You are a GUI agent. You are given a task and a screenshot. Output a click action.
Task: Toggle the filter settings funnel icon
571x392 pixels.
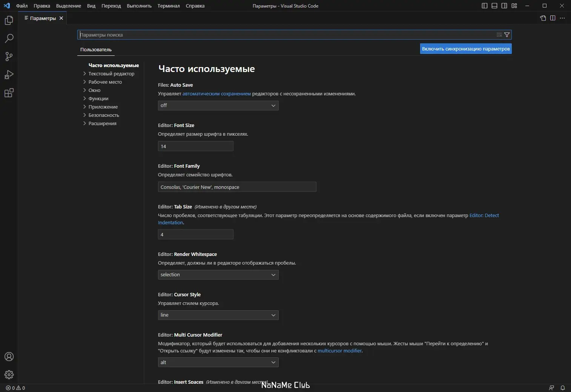point(507,34)
